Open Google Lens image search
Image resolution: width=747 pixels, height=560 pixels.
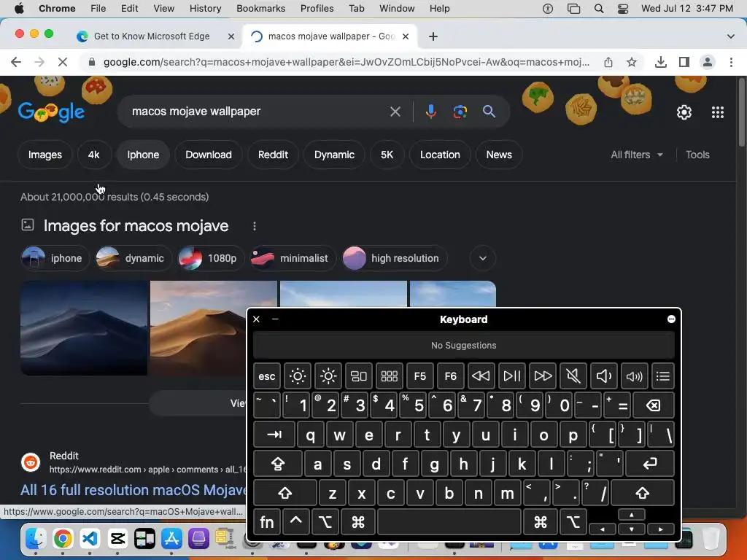pos(460,112)
